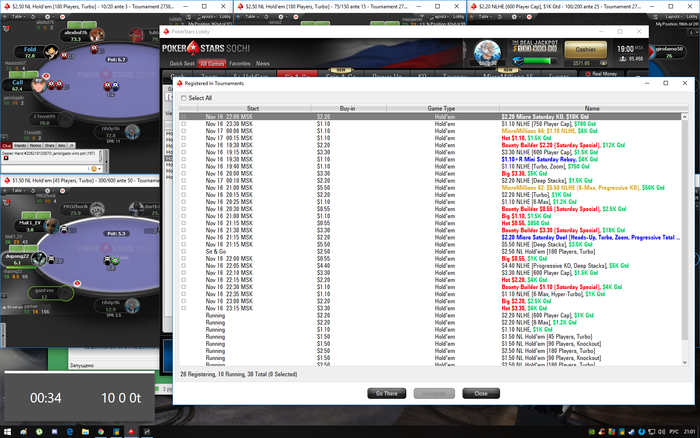Click tih0p96 avatar in top-left table

[131, 131]
